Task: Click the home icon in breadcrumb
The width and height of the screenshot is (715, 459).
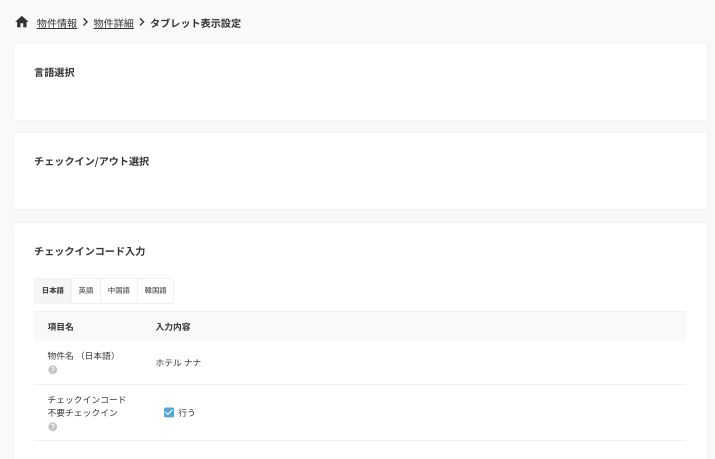Action: pos(22,22)
